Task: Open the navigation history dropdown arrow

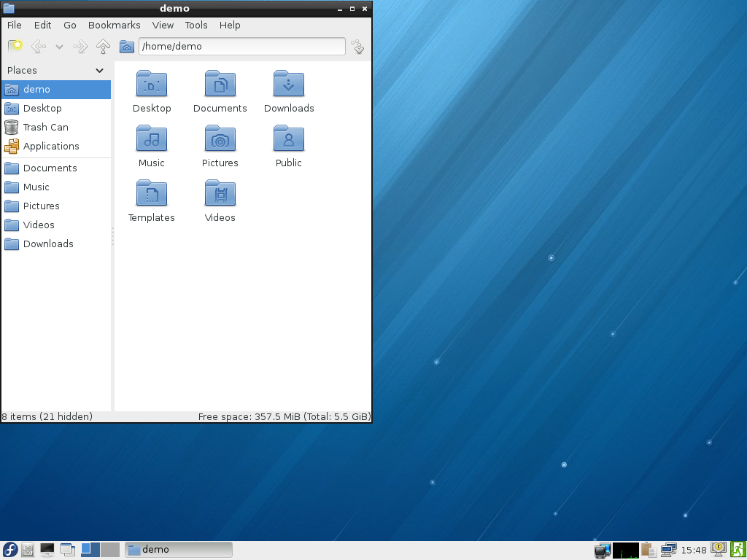Action: click(59, 47)
